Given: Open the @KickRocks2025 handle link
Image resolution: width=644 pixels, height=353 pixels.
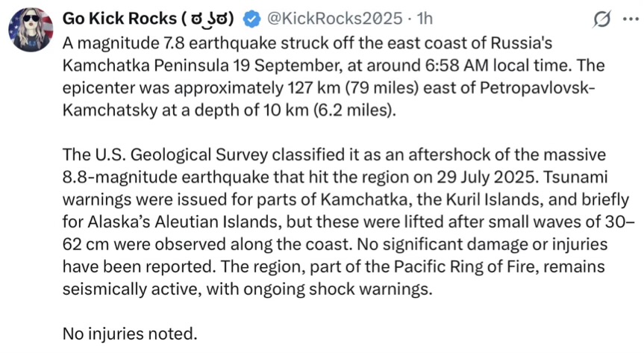Looking at the screenshot, I should coord(335,19).
